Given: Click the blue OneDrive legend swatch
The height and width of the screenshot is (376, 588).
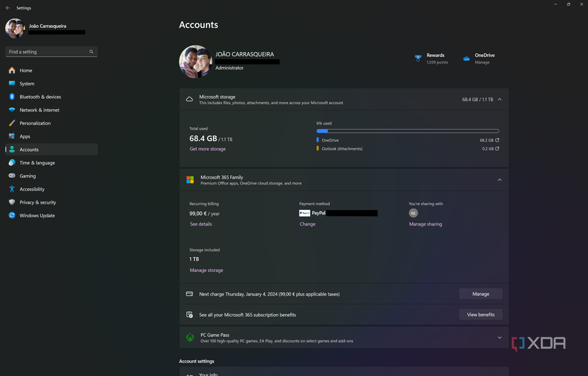Looking at the screenshot, I should tap(318, 140).
